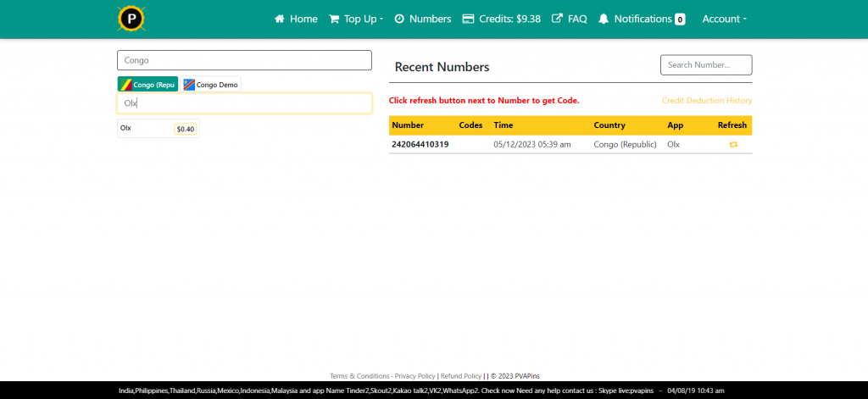The height and width of the screenshot is (399, 868).
Task: Click the time 05/12/2023 05:39 am
Action: [x=532, y=145]
